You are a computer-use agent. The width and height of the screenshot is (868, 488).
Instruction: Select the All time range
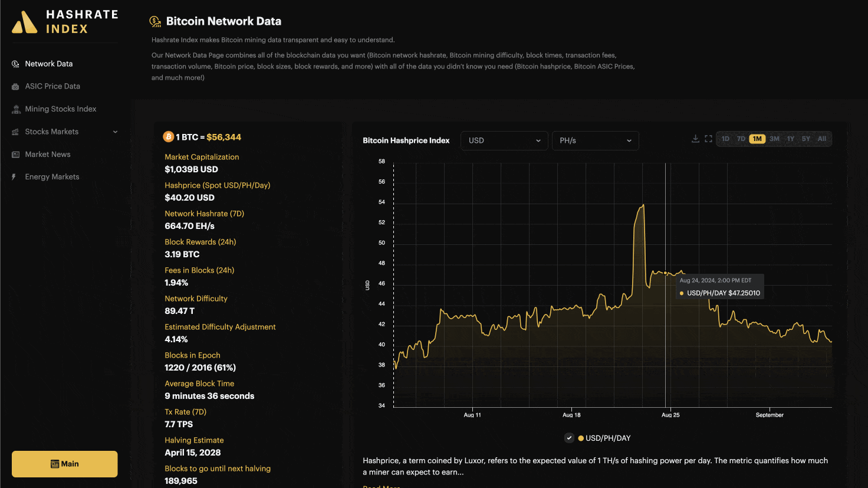(821, 138)
